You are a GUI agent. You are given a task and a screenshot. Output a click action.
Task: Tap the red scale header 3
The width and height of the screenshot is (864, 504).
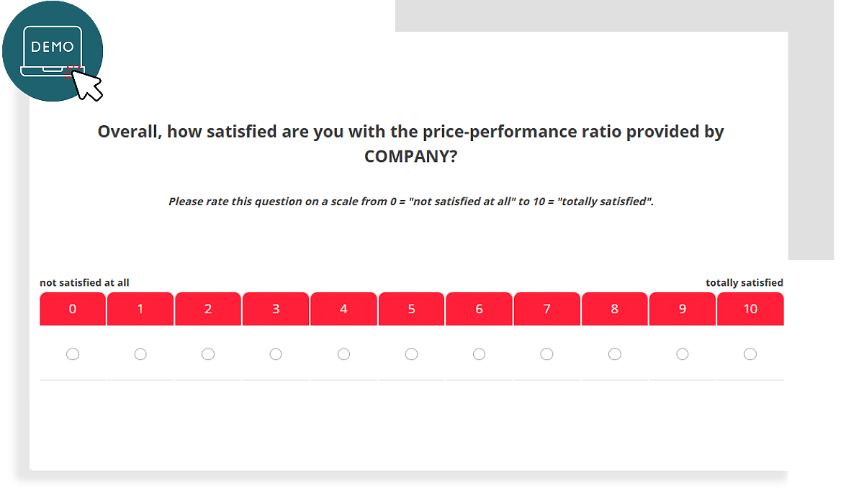[276, 309]
